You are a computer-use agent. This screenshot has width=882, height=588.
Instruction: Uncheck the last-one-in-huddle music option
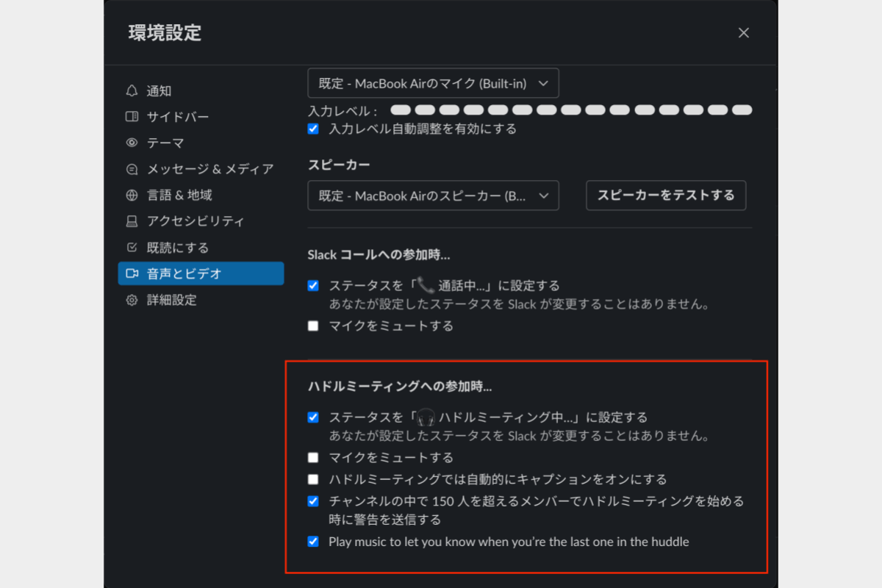[x=313, y=542]
